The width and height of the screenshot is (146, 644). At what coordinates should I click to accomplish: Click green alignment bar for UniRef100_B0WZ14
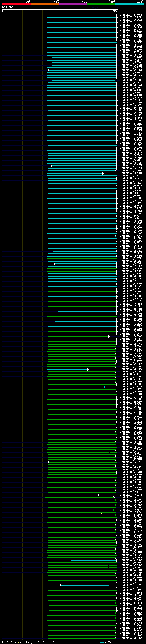click(83, 608)
